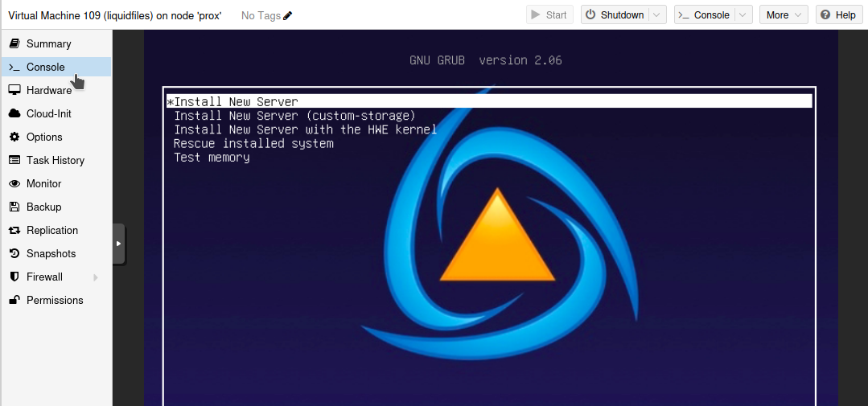868x406 pixels.
Task: Select 'Install New Server with the HWE kernel'
Action: [305, 129]
